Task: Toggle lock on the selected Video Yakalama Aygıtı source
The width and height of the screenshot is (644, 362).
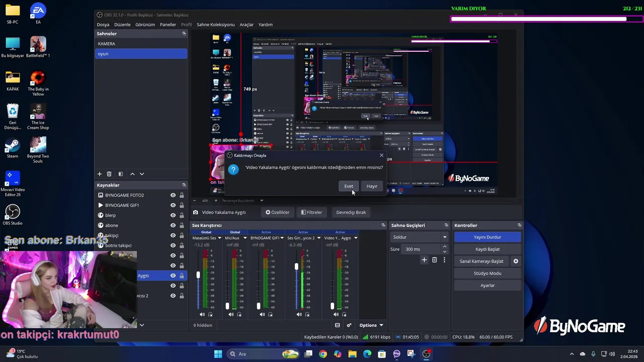Action: tap(182, 276)
